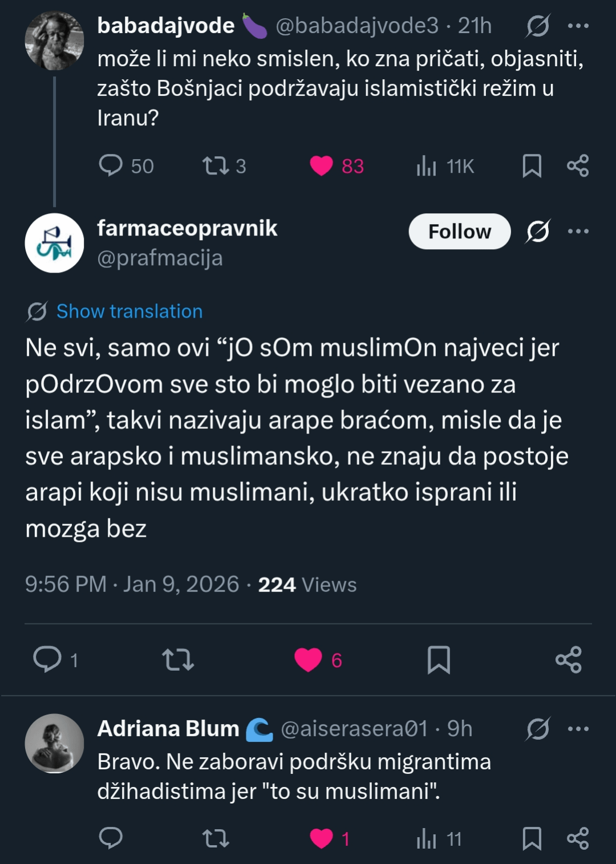This screenshot has height=864, width=616.
Task: Unlike farmaceopravnik's post with 6 likes
Action: tap(308, 660)
